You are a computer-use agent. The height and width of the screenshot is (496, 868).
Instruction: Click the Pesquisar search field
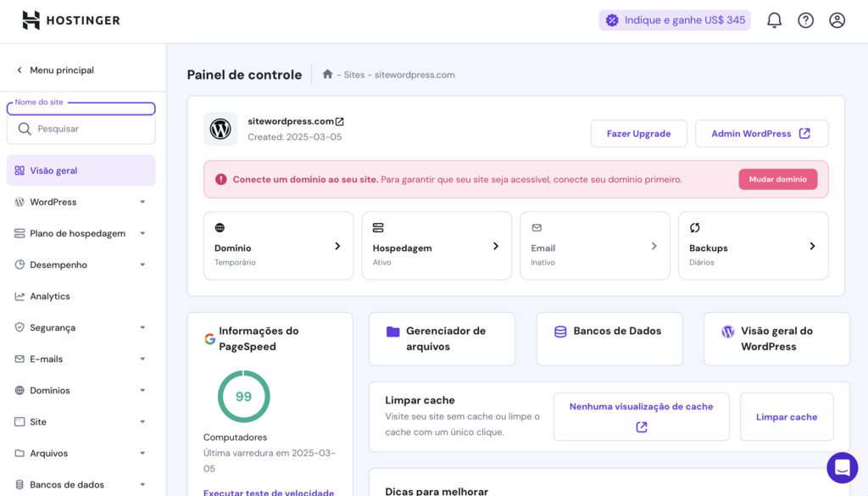[x=81, y=128]
